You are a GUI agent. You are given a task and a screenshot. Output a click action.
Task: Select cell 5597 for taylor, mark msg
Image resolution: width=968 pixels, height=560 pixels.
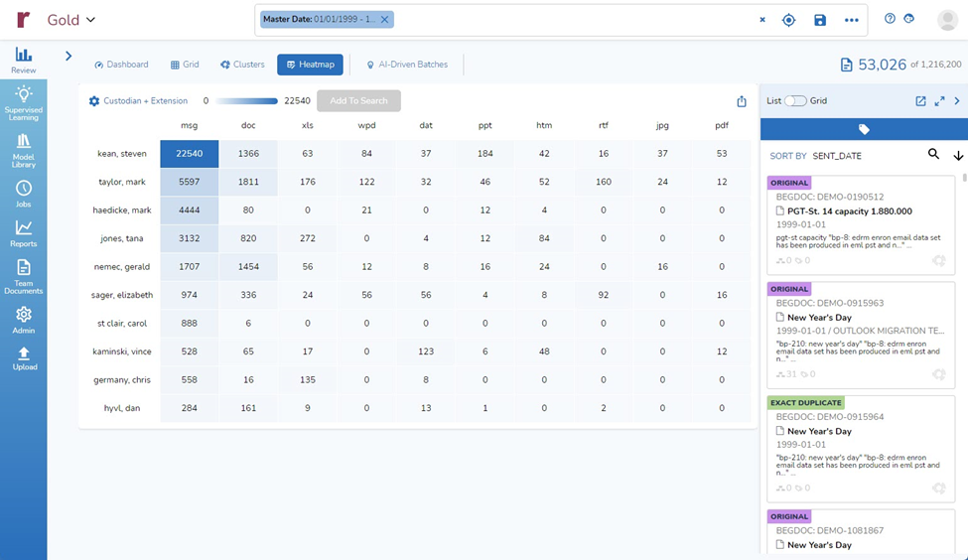click(x=189, y=182)
